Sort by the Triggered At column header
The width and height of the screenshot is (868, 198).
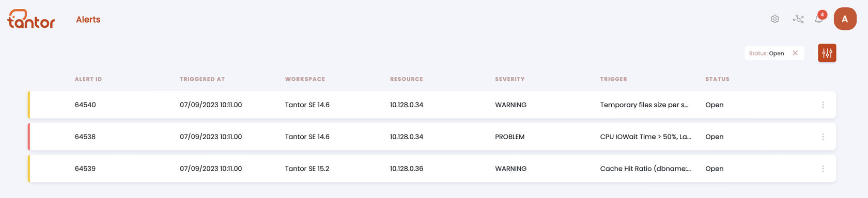[202, 79]
